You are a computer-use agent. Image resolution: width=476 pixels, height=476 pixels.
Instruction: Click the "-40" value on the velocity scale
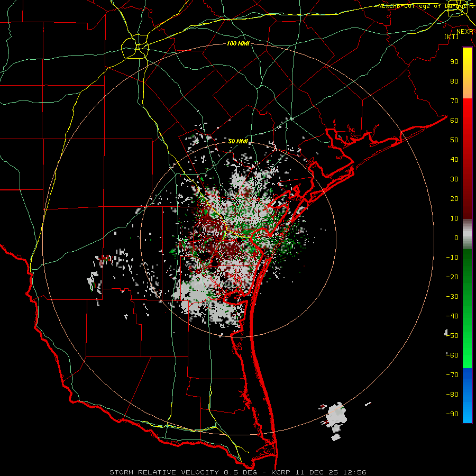(x=452, y=316)
